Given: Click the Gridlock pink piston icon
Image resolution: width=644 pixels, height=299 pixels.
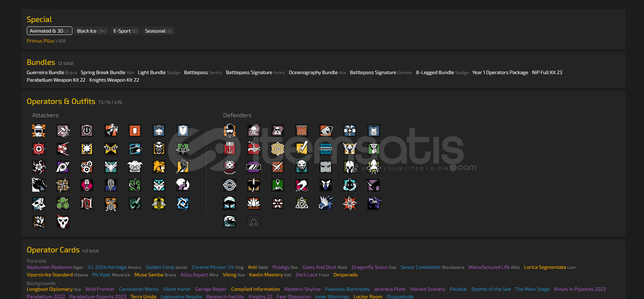Looking at the screenshot, I should click(87, 185).
